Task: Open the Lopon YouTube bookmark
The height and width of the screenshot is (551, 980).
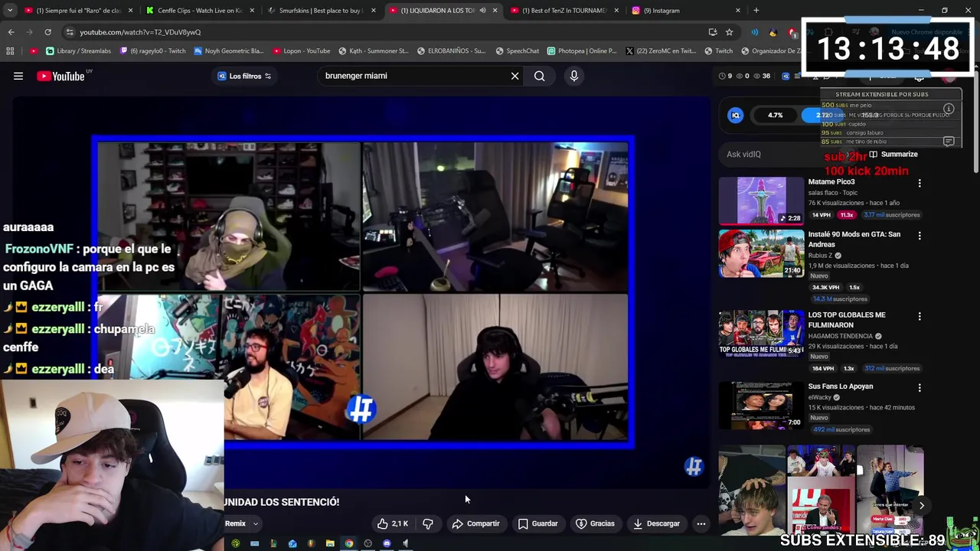Action: [x=301, y=51]
